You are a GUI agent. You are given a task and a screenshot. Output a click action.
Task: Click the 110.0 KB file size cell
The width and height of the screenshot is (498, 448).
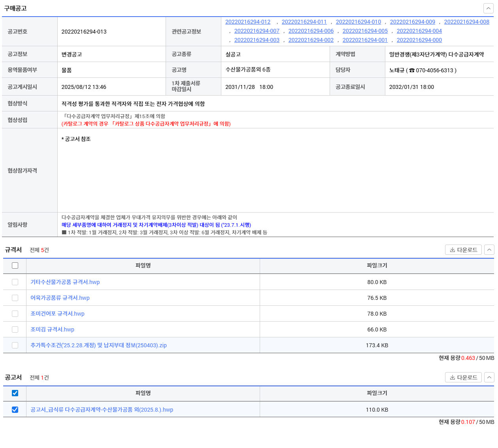[x=377, y=410]
